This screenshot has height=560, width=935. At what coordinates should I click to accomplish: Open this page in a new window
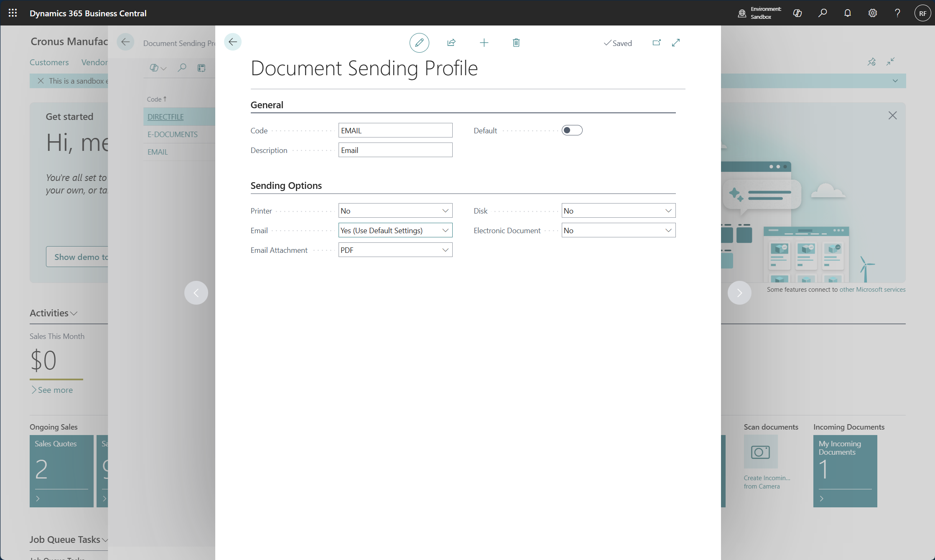click(657, 43)
